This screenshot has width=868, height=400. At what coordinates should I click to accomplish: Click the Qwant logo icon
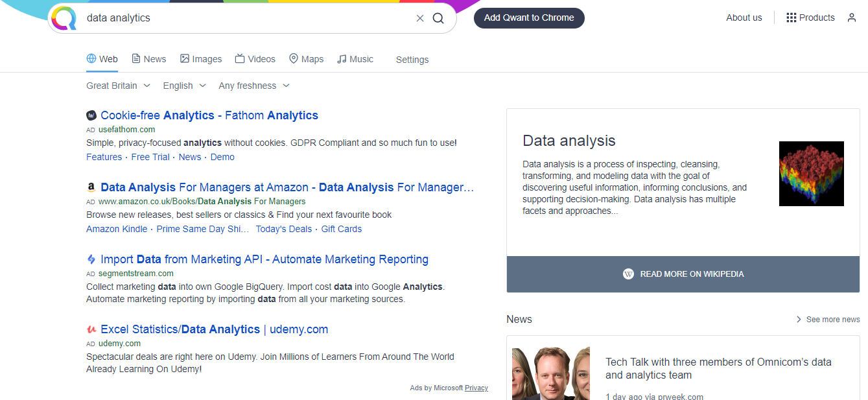coord(64,18)
